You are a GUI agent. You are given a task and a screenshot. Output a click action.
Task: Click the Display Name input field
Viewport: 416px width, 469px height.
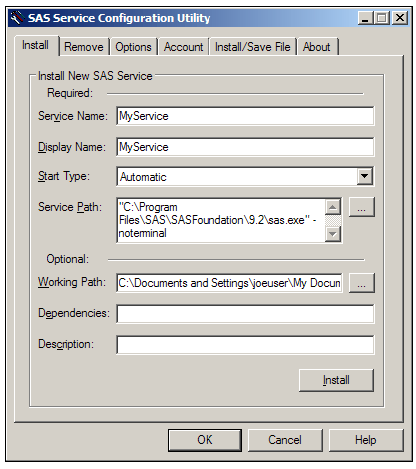pos(245,147)
